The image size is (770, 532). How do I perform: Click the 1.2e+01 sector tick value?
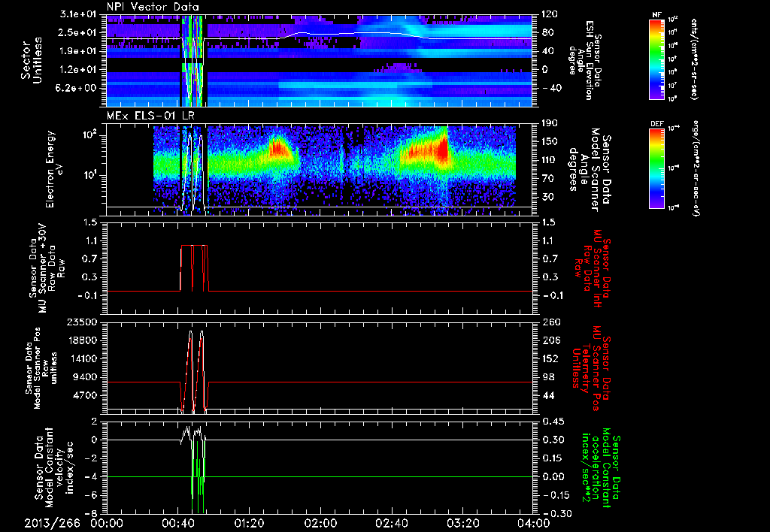pyautogui.click(x=80, y=70)
